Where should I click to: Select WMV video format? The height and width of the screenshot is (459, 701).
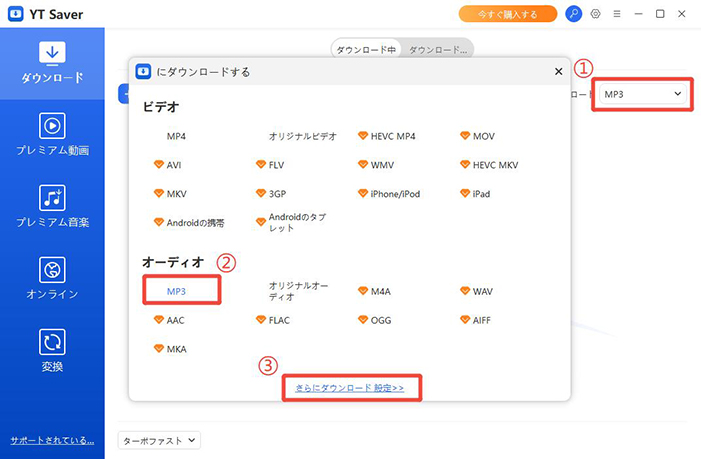[376, 165]
